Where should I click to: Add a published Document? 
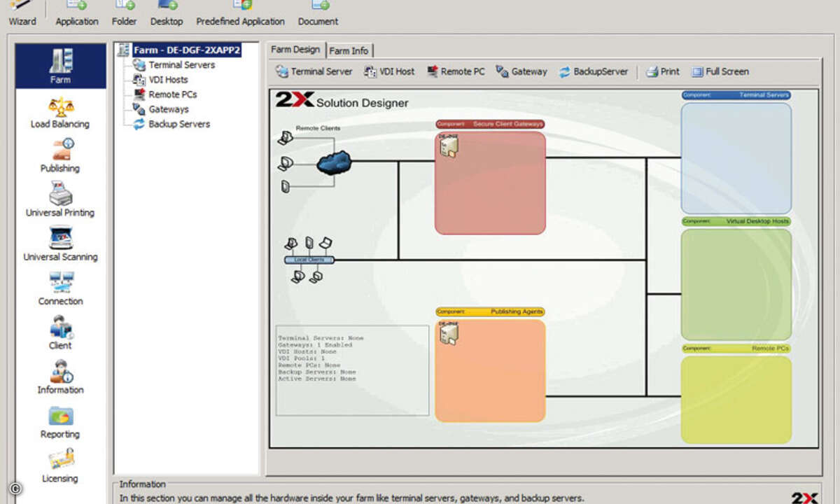pos(318,13)
